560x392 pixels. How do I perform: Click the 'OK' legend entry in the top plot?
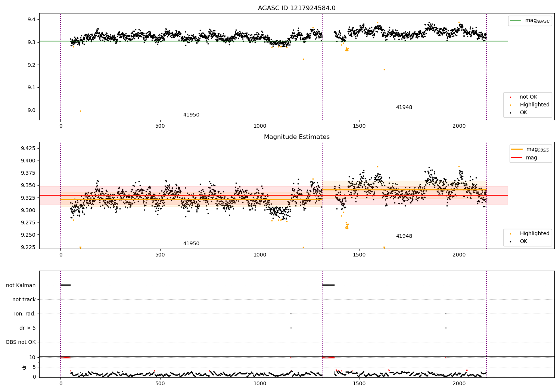click(x=519, y=113)
